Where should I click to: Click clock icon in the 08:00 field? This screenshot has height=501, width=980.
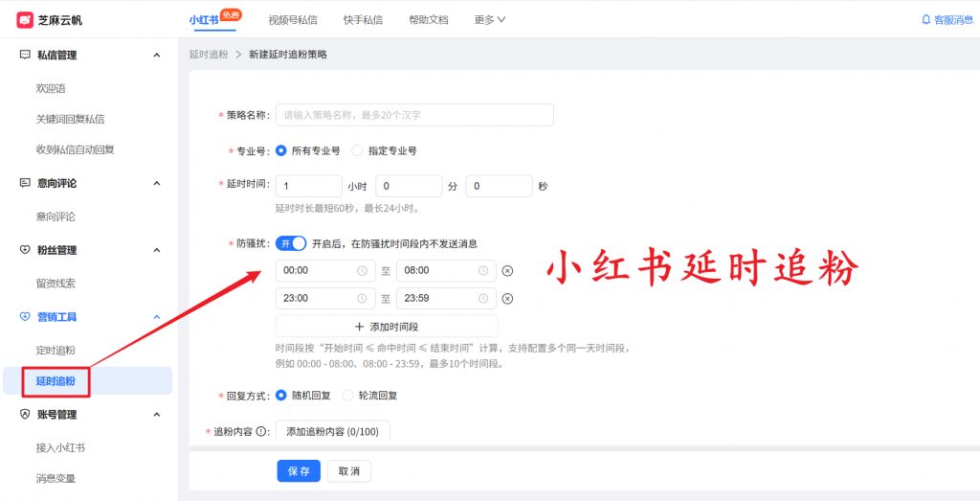point(483,271)
